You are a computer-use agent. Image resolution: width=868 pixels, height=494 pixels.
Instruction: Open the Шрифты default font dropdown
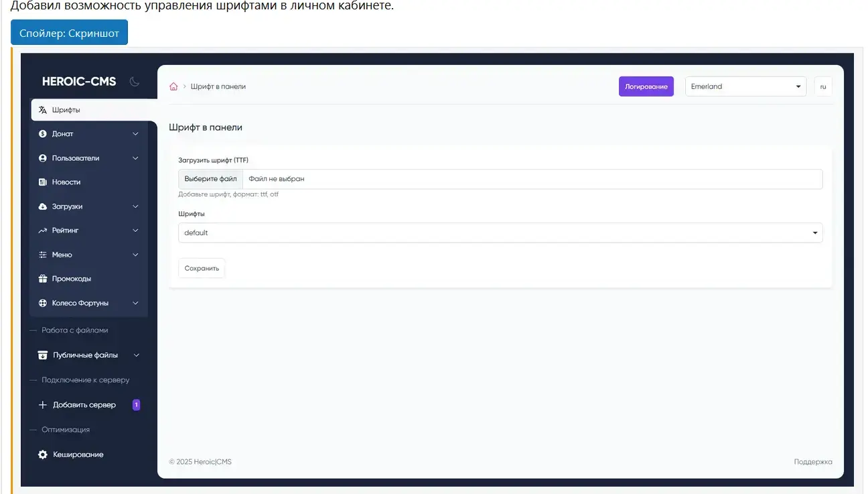[500, 233]
